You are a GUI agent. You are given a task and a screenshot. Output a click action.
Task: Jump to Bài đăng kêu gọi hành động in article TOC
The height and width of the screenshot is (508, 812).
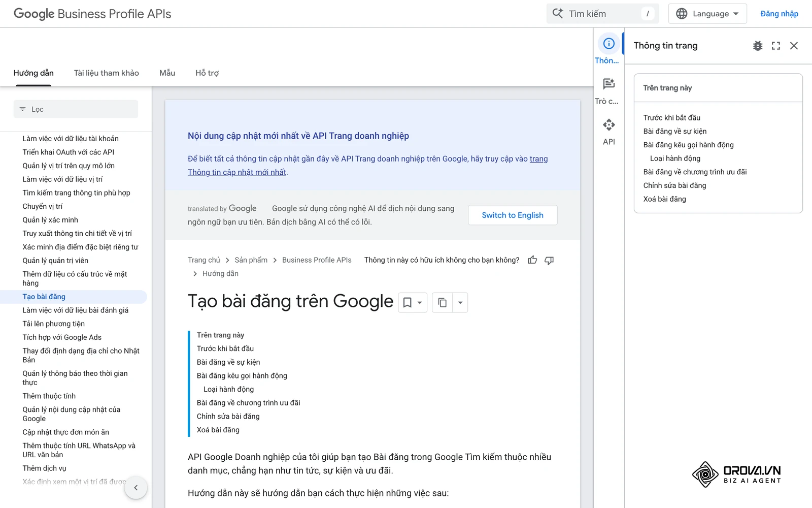click(242, 376)
